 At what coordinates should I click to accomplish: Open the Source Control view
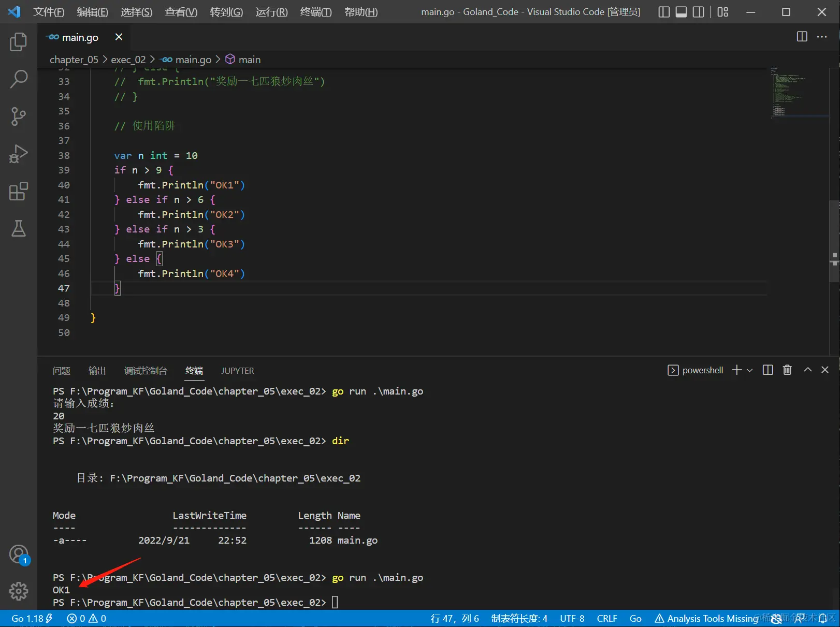point(19,116)
